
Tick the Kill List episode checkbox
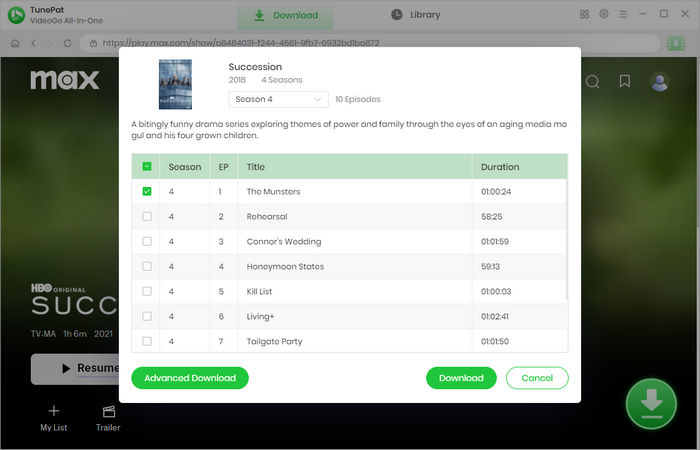(x=147, y=291)
